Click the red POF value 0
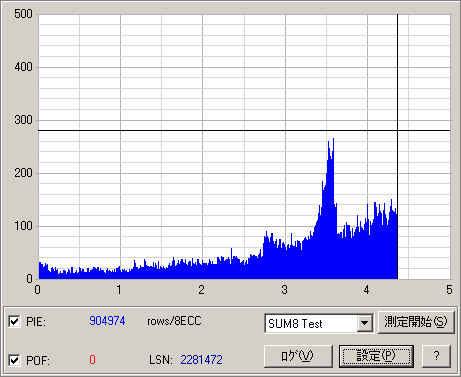Screen dimensions: 461x377 click(92, 360)
